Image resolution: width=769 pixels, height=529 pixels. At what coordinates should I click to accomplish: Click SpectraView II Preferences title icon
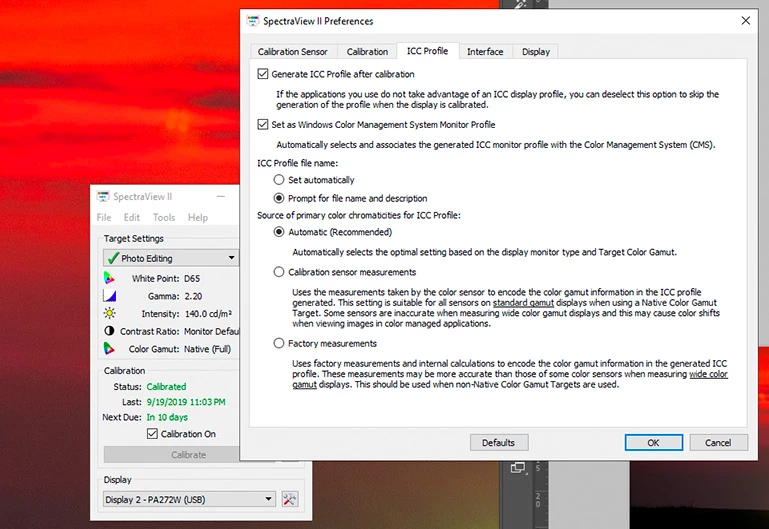253,21
